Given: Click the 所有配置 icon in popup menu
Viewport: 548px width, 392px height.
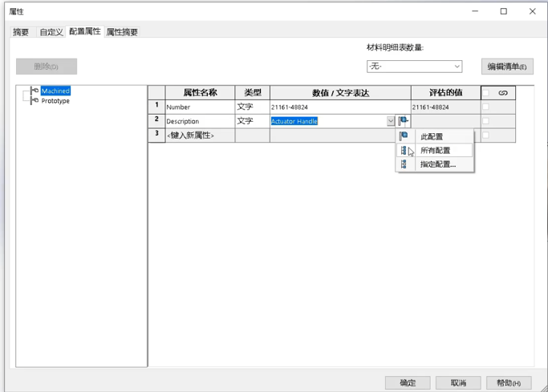Looking at the screenshot, I should (x=404, y=150).
